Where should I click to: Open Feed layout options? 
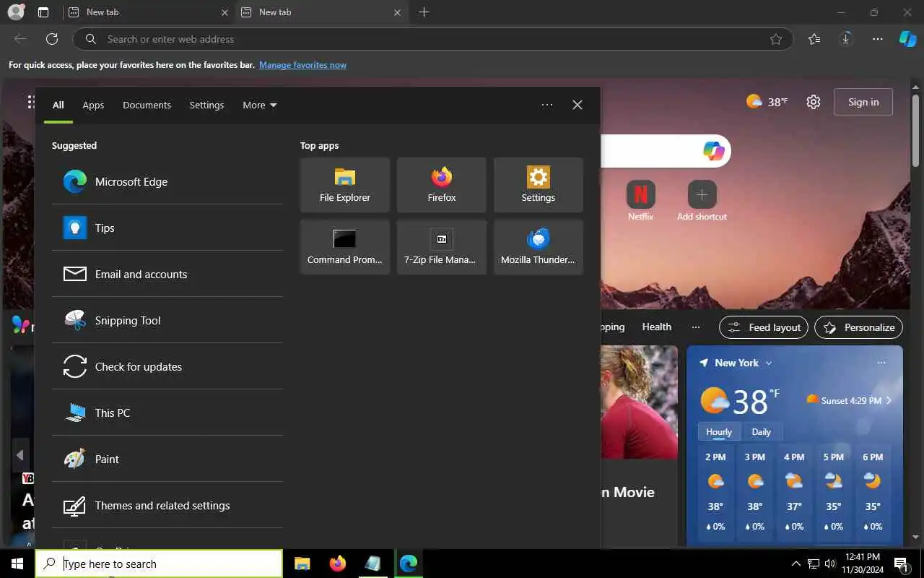[764, 327]
